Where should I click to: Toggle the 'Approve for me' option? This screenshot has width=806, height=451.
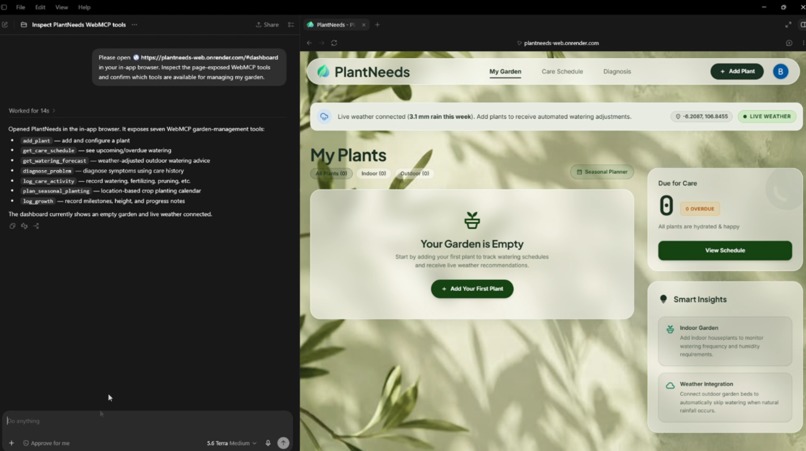click(x=46, y=443)
